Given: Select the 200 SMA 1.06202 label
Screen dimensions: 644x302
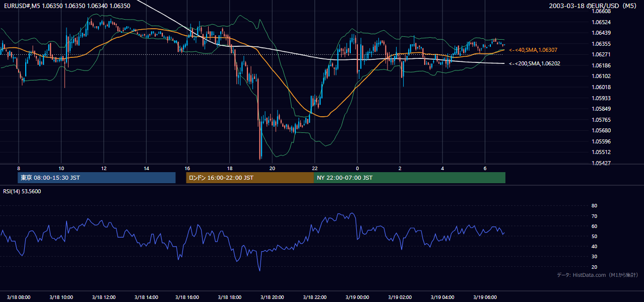Looking at the screenshot, I should [x=535, y=64].
